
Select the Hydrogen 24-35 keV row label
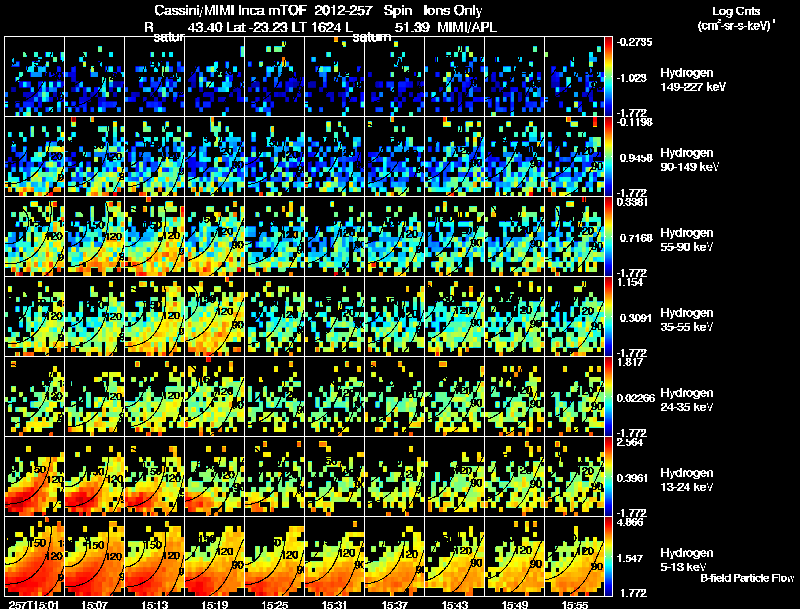(687, 400)
